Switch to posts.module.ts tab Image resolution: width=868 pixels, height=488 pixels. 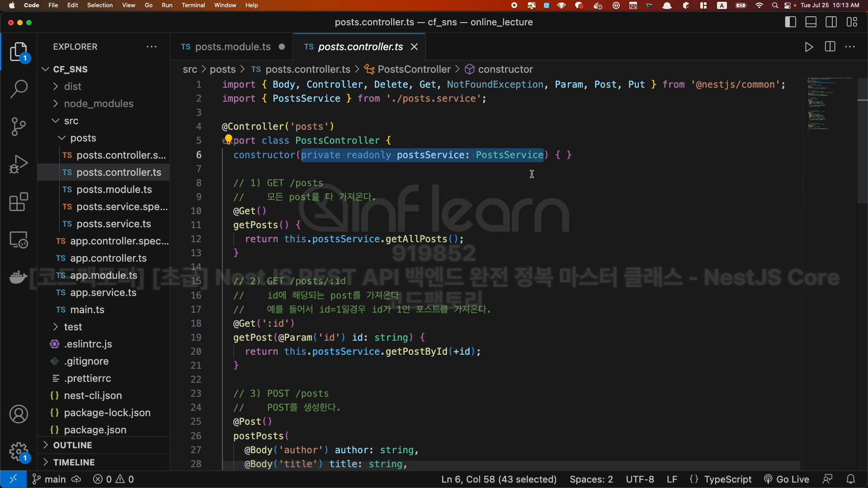pyautogui.click(x=232, y=47)
